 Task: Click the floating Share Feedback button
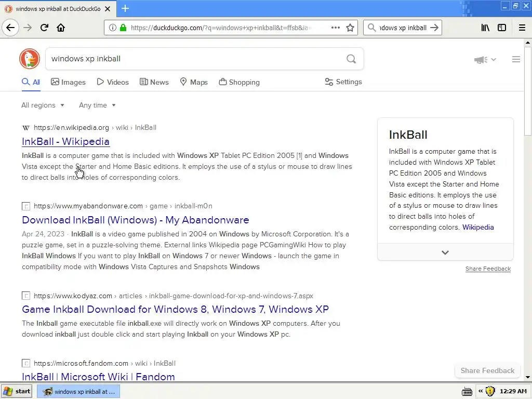pyautogui.click(x=487, y=370)
